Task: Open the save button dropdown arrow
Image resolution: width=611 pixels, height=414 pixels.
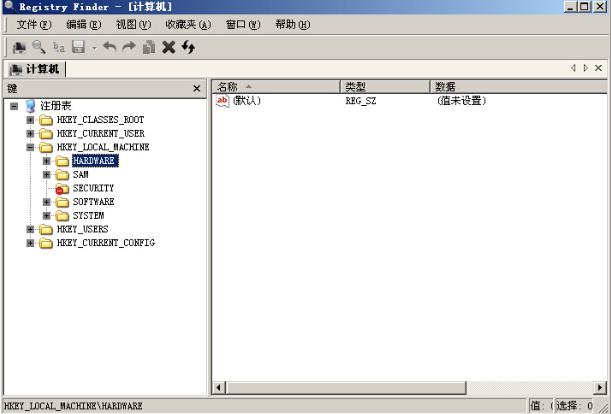Action: [x=94, y=48]
